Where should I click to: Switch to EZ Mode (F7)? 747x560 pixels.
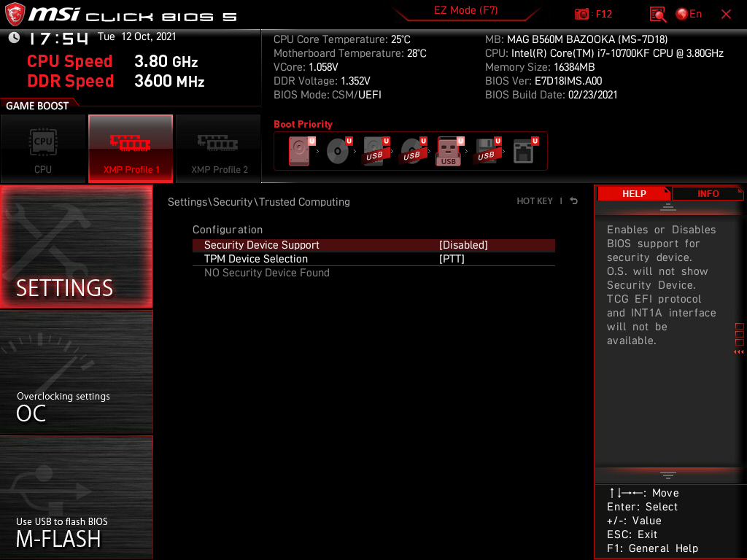[466, 11]
